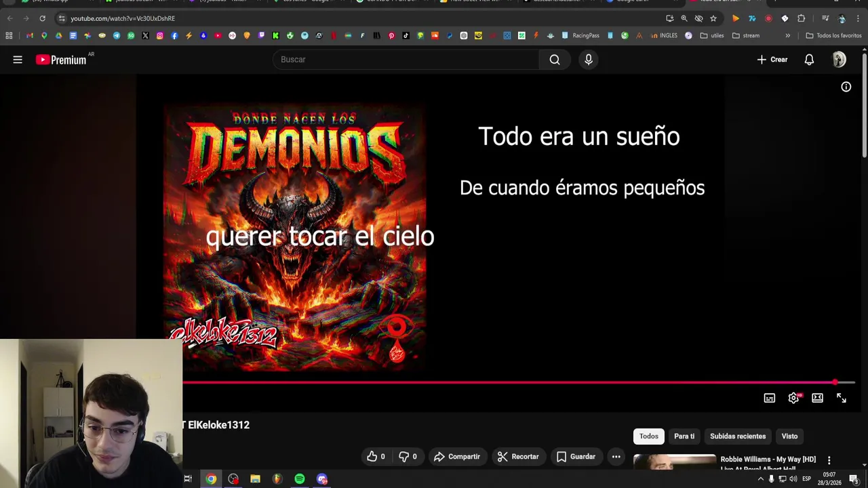
Task: Focus the Buscar search field
Action: point(406,60)
